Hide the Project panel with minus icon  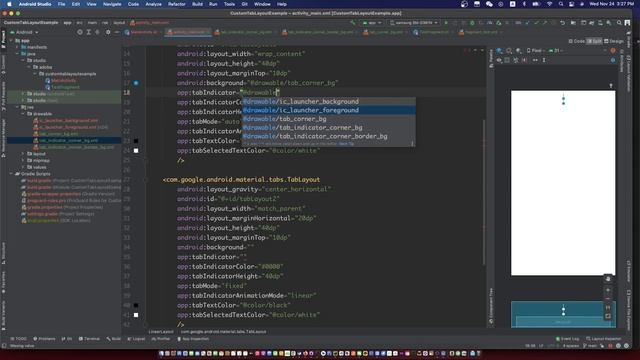point(117,32)
